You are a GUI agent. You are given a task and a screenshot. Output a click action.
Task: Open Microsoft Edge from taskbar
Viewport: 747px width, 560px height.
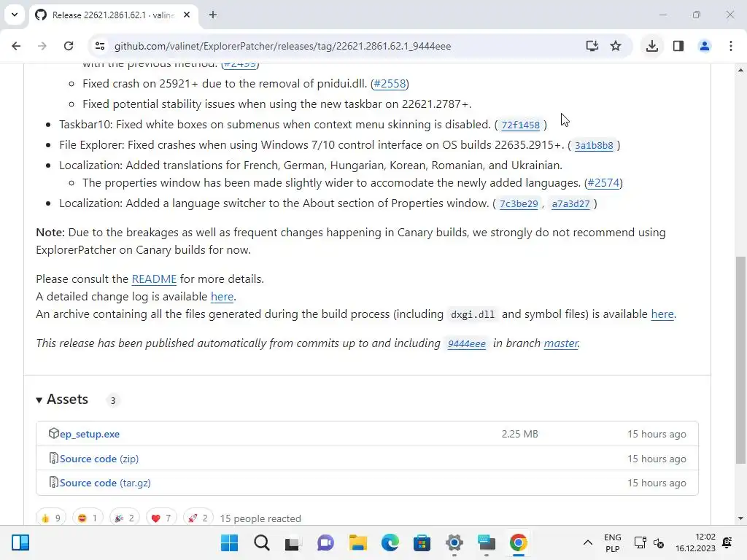(390, 542)
